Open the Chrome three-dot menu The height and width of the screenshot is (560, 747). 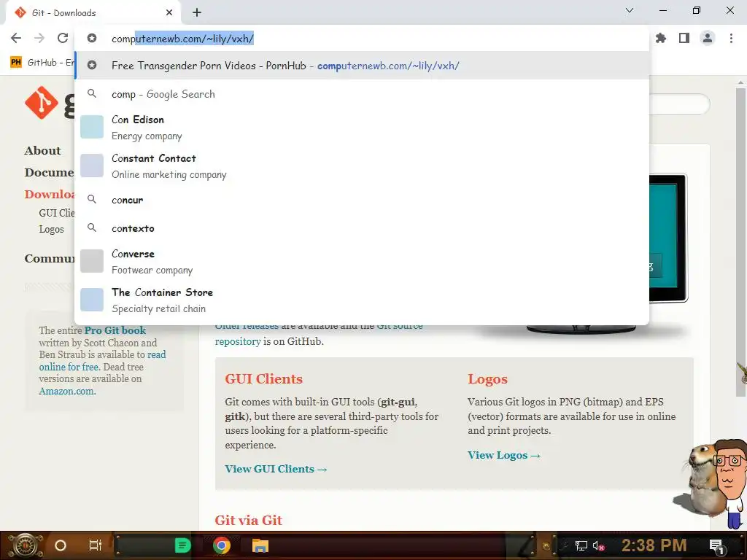731,38
